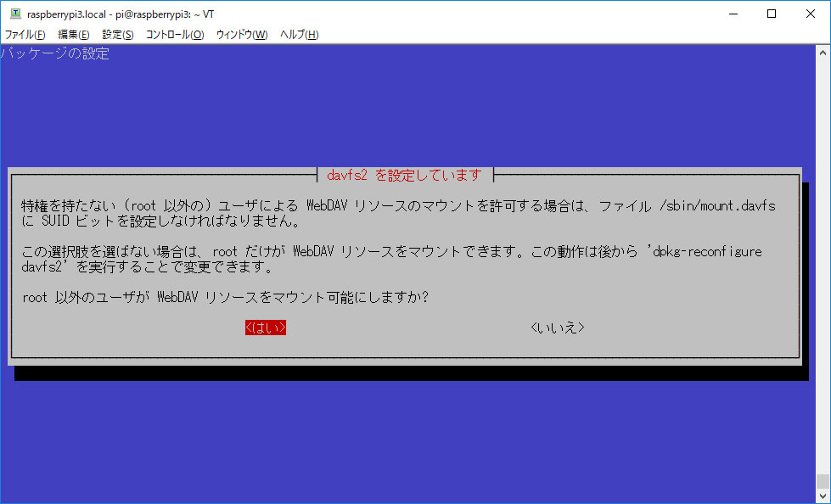Click the Tera Term title bar icon
The image size is (831, 504).
coord(15,14)
